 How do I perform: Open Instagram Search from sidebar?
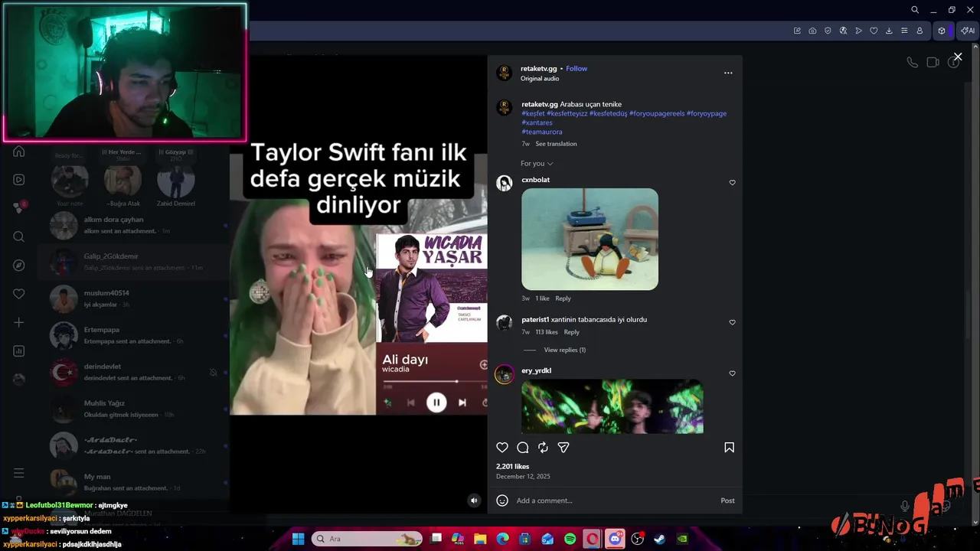(19, 236)
